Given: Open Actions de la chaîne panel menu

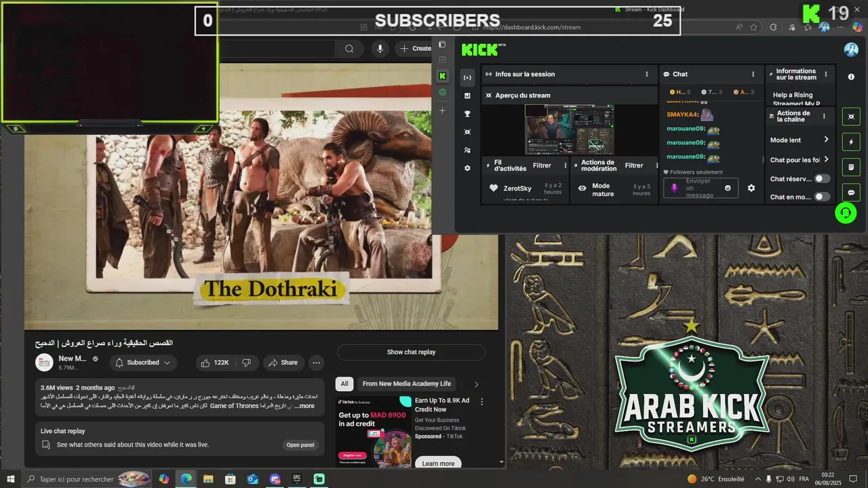Looking at the screenshot, I should point(824,117).
